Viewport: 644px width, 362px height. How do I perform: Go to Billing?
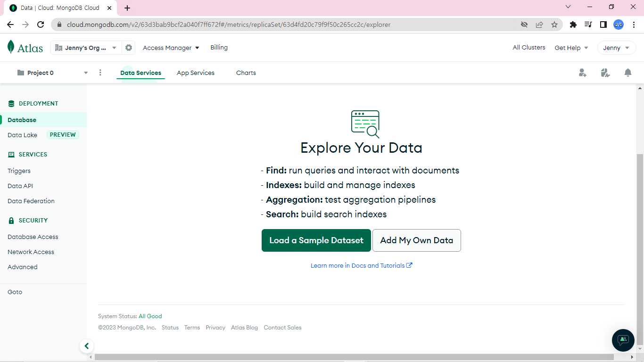tap(219, 48)
